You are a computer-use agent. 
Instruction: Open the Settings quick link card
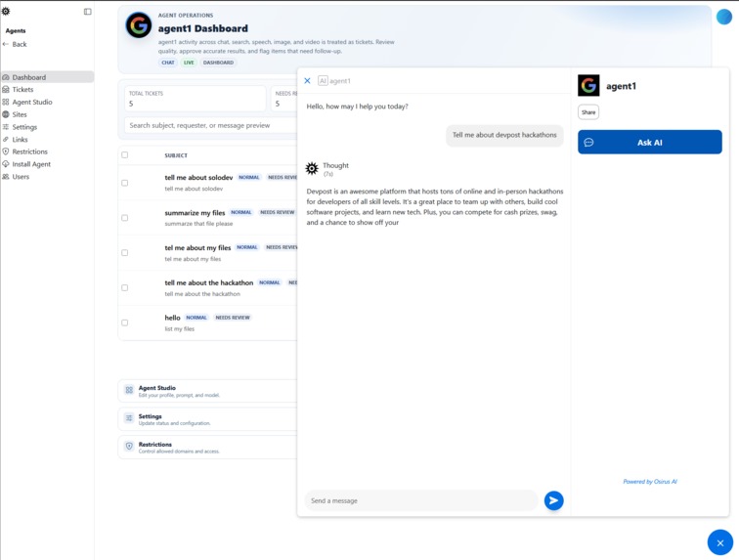208,419
